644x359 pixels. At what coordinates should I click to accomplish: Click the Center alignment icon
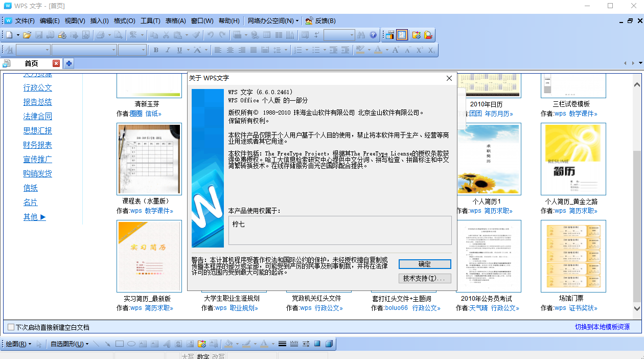pyautogui.click(x=230, y=50)
